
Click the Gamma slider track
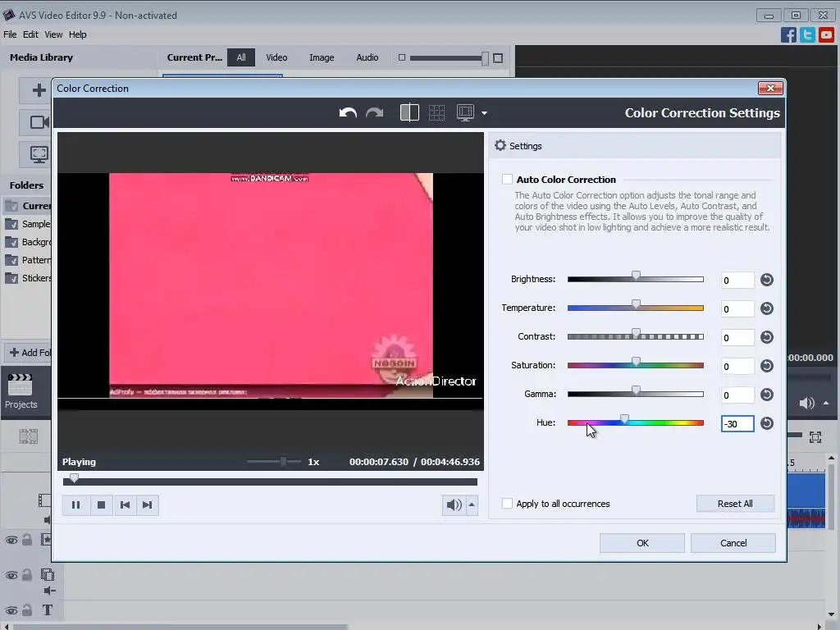click(636, 394)
